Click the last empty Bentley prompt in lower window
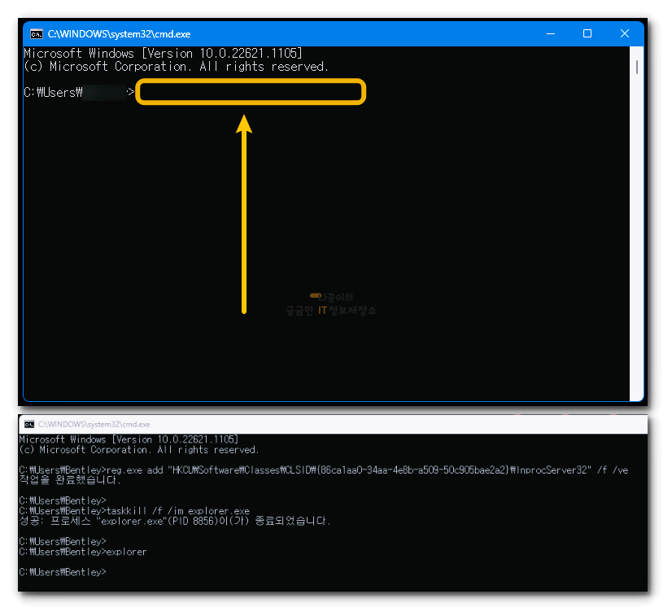The width and height of the screenshot is (672, 616). coord(63,572)
